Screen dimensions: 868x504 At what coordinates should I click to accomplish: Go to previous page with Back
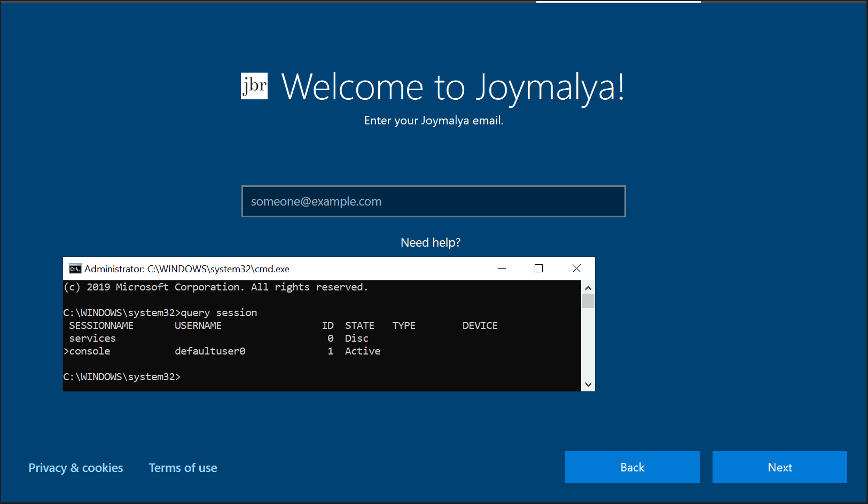click(x=632, y=467)
